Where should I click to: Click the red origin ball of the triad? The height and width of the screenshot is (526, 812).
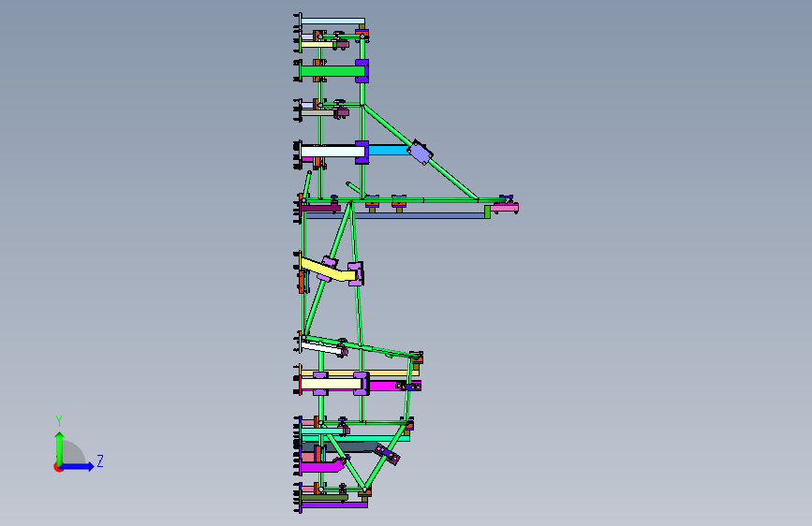pyautogui.click(x=58, y=467)
